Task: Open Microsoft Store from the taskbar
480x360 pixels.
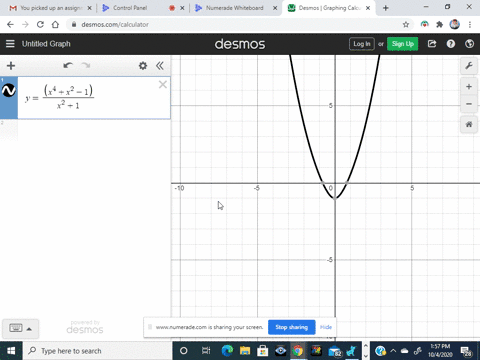Action: point(263,351)
